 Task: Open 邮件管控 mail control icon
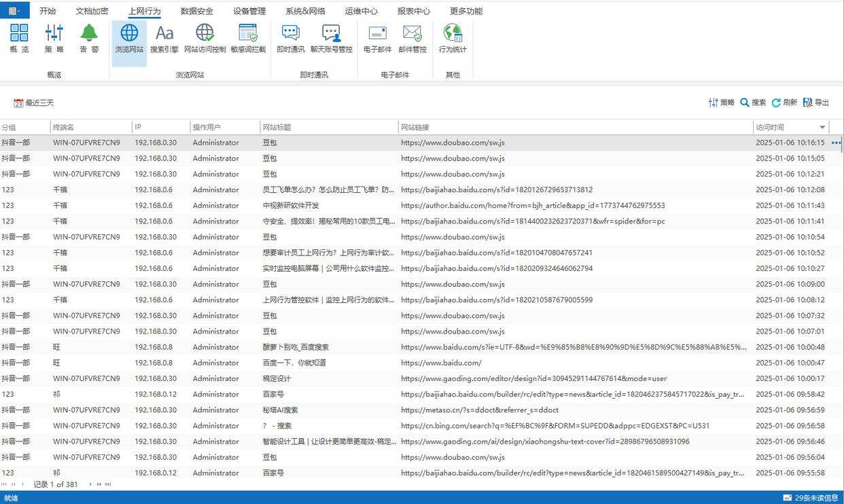click(x=412, y=39)
